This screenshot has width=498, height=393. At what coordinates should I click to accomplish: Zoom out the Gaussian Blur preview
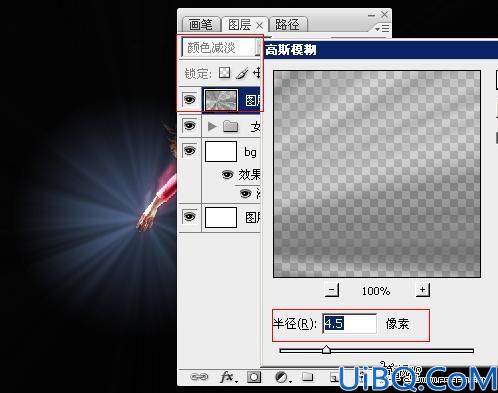332,290
